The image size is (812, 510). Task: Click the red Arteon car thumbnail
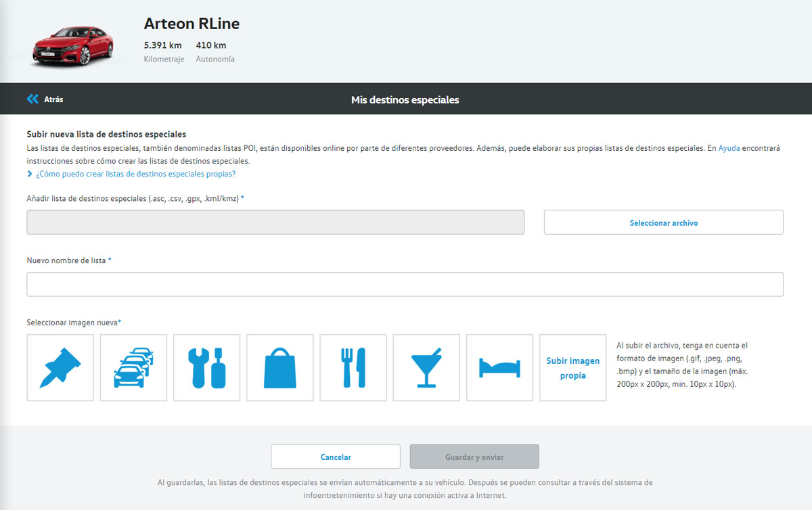(72, 45)
